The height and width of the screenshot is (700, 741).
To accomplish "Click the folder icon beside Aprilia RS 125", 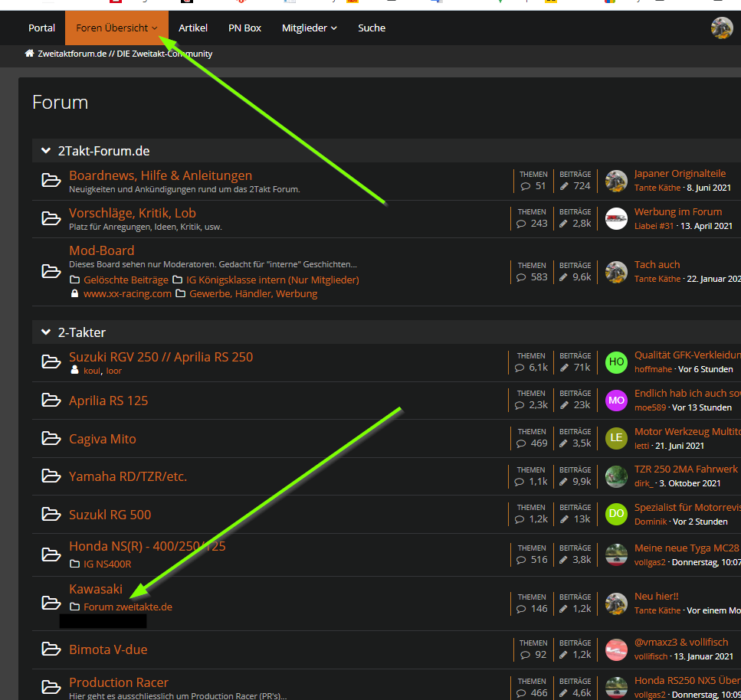I will [51, 401].
